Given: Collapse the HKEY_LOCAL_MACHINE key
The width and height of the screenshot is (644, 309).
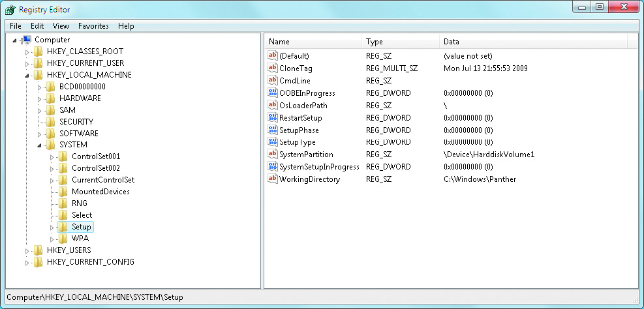Looking at the screenshot, I should (x=27, y=76).
